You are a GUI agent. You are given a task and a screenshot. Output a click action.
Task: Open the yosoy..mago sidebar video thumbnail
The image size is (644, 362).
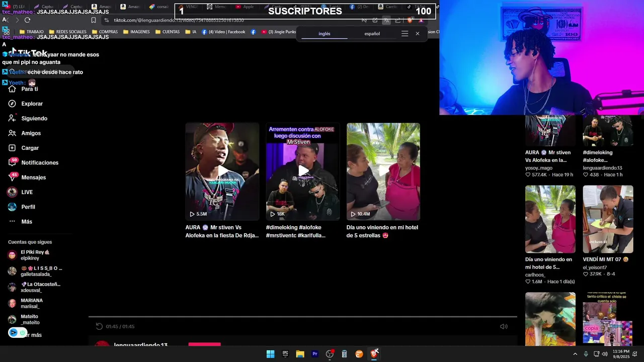550,131
